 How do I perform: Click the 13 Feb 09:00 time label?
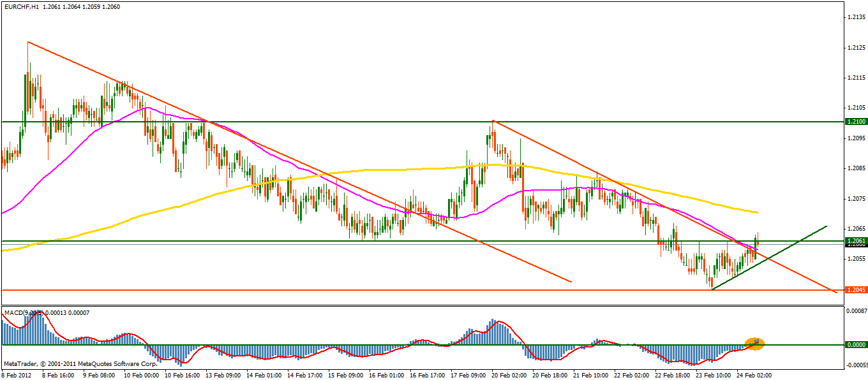(222, 376)
